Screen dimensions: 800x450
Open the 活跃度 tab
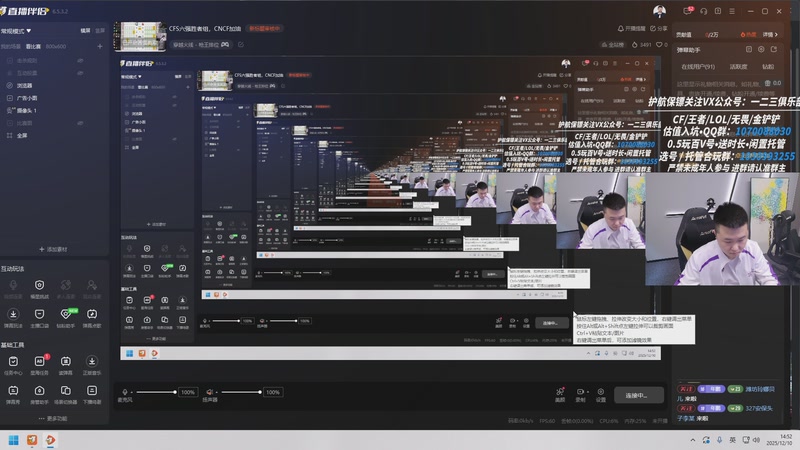[x=738, y=67]
